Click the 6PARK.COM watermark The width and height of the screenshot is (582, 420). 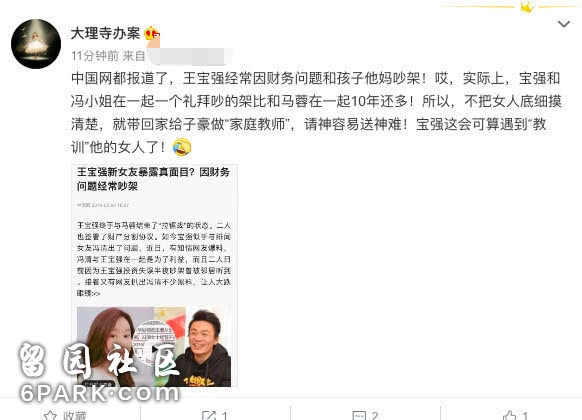99,393
